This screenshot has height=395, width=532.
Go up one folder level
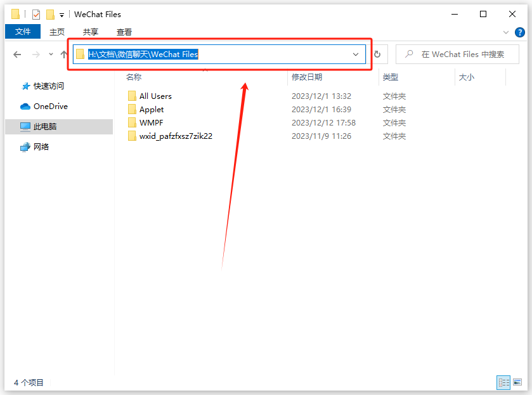[x=64, y=55]
